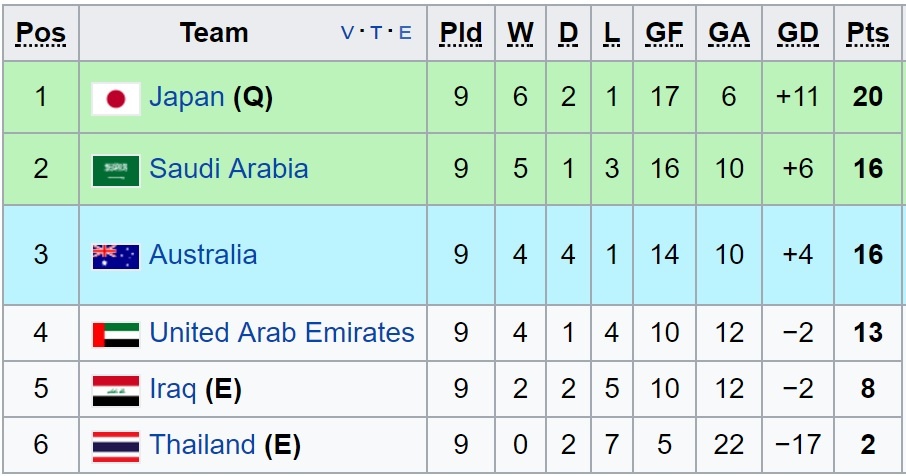Open the United Arab Emirates link
This screenshot has height=476, width=906.
[282, 332]
